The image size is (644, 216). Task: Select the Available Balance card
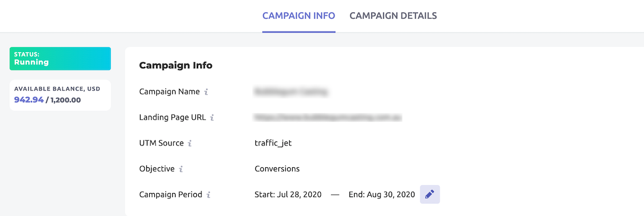tap(60, 95)
